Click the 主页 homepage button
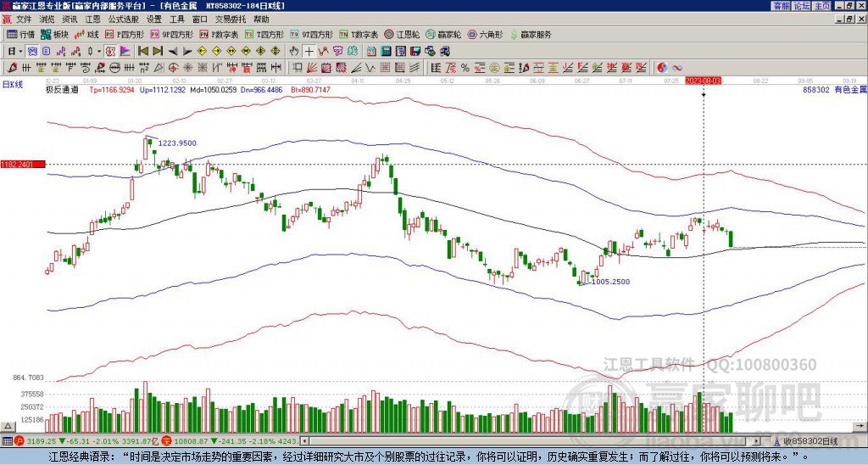The height and width of the screenshot is (465, 868). coord(821,6)
